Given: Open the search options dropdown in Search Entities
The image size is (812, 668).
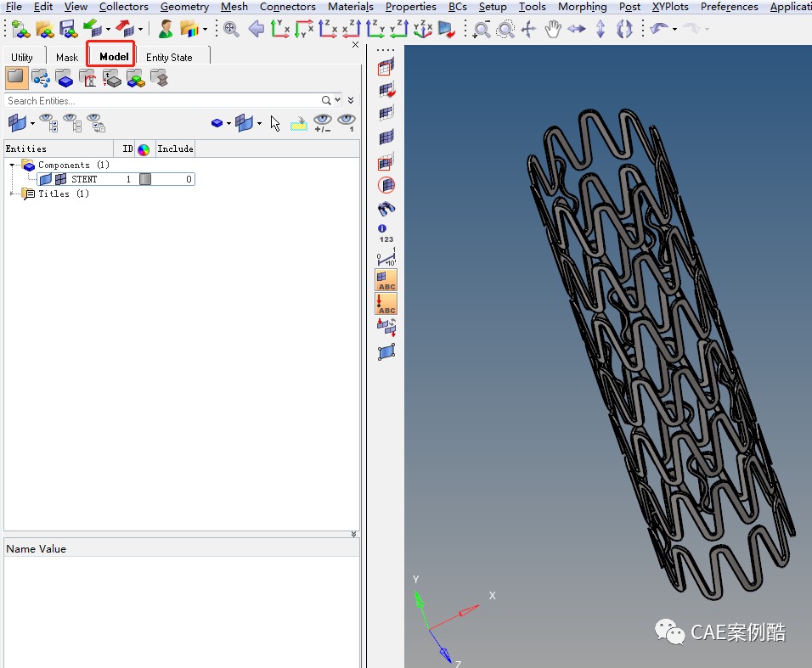Looking at the screenshot, I should click(x=338, y=100).
